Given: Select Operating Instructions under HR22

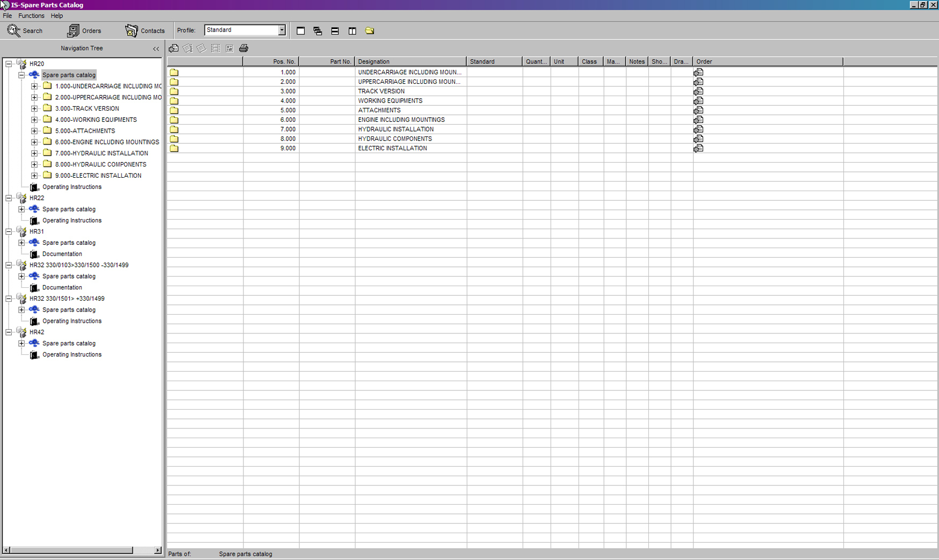Looking at the screenshot, I should coord(71,221).
